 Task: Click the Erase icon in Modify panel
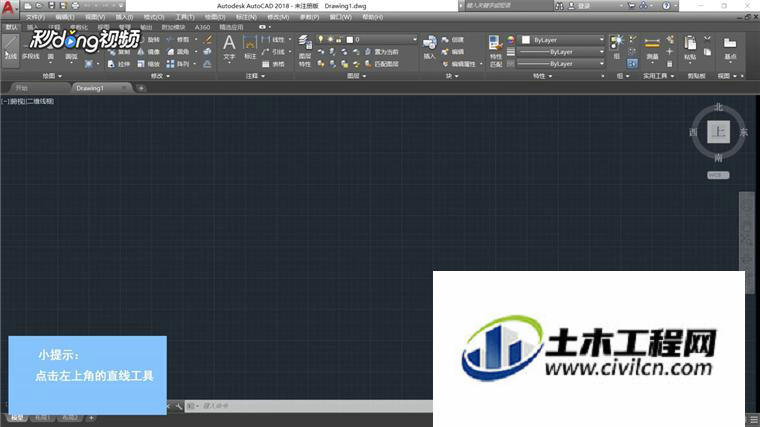[207, 40]
